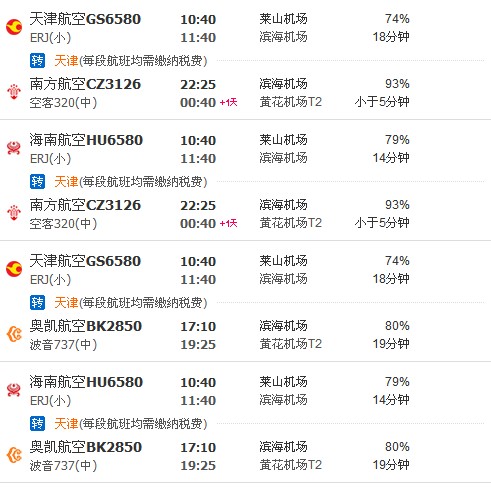Click the blue 转 transfer badge in the fourth itinerary
Image resolution: width=491 pixels, height=487 pixels.
(x=37, y=424)
